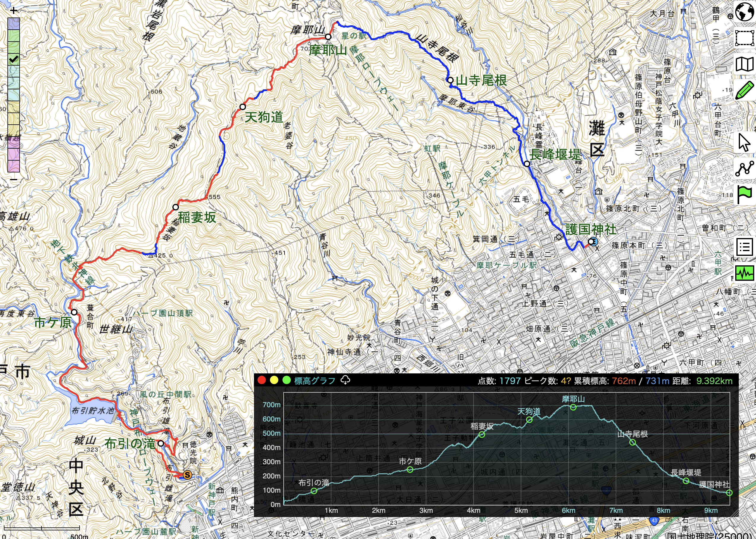The image size is (756, 539).
Task: Click the 摩耶山 point on elevation graph
Action: pos(573,407)
